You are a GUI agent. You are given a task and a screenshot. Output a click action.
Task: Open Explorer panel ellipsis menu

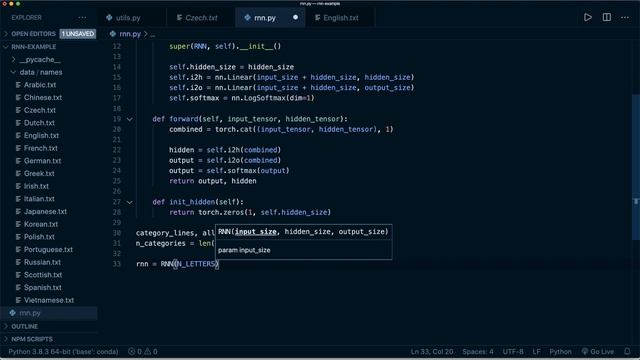click(82, 18)
